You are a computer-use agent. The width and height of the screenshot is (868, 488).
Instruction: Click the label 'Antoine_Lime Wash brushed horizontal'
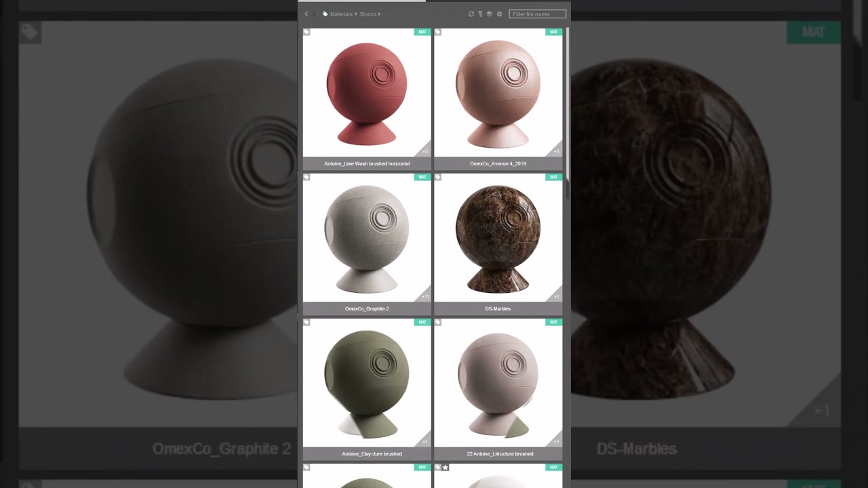(367, 163)
